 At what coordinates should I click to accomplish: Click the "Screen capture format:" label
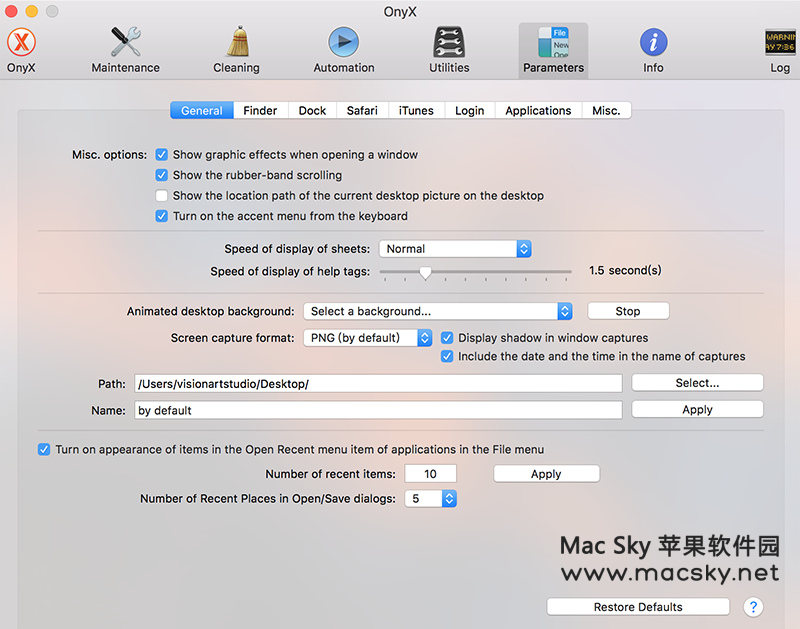(x=233, y=338)
